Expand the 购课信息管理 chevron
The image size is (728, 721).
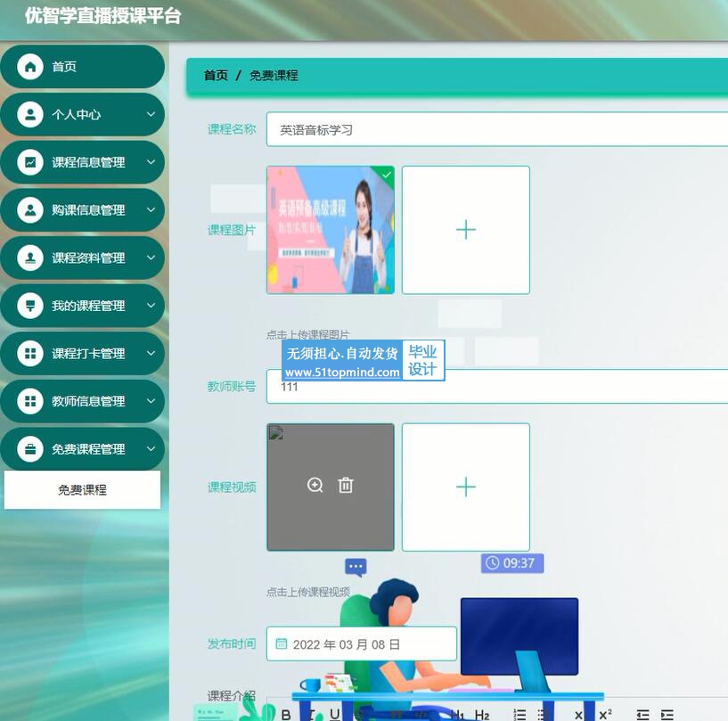(x=151, y=209)
